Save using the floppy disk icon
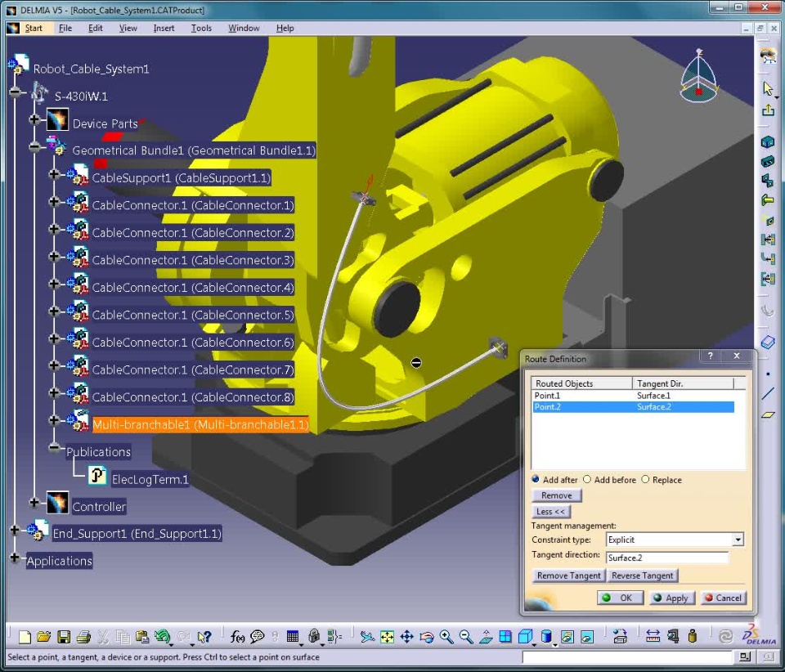 64,637
